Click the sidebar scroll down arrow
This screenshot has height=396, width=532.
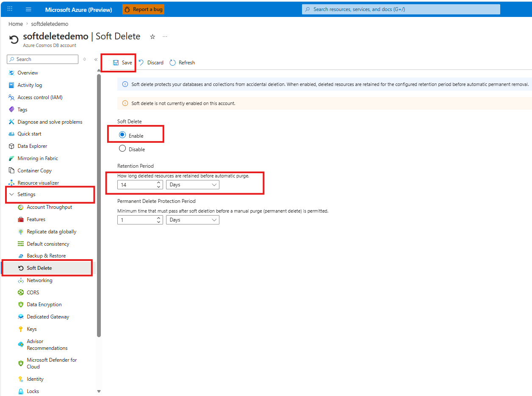pyautogui.click(x=99, y=391)
